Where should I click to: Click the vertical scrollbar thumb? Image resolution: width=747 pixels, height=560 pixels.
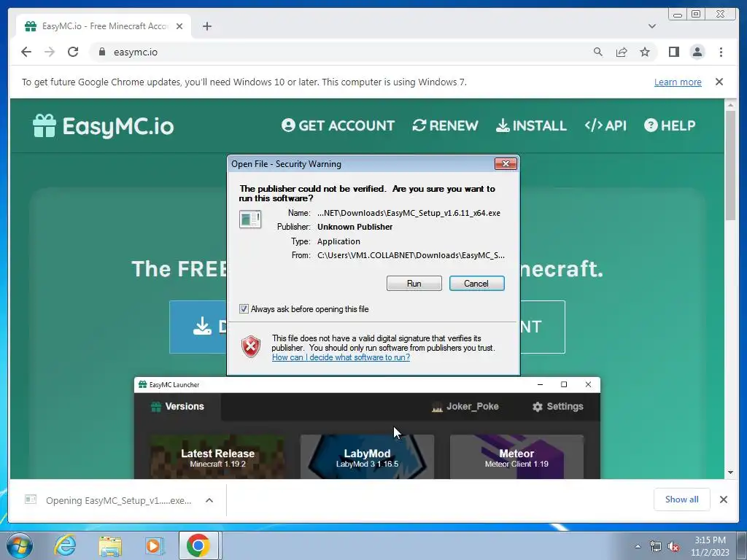tap(730, 166)
